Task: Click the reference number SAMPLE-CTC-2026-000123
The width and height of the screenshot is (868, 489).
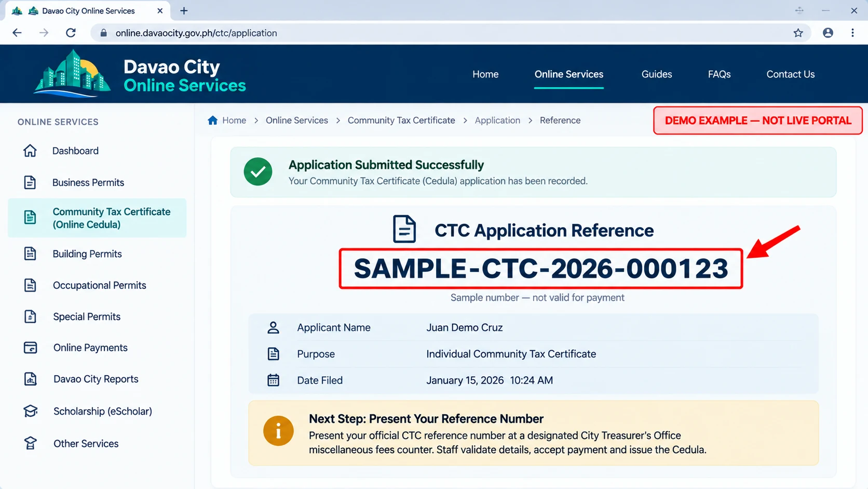Action: click(541, 269)
